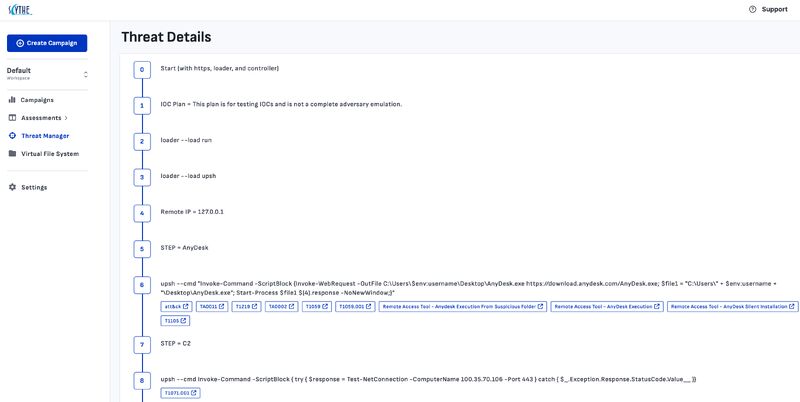Open Settings in sidebar
Screen dimensions: 800x402
(x=34, y=187)
